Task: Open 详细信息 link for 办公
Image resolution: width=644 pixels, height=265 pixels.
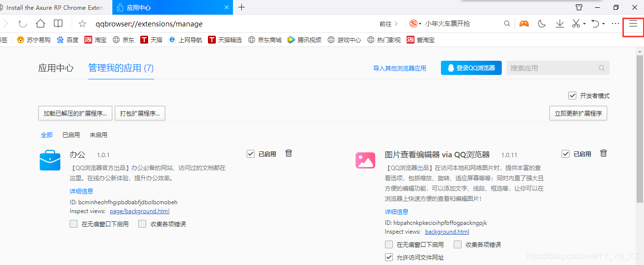Action: tap(81, 191)
